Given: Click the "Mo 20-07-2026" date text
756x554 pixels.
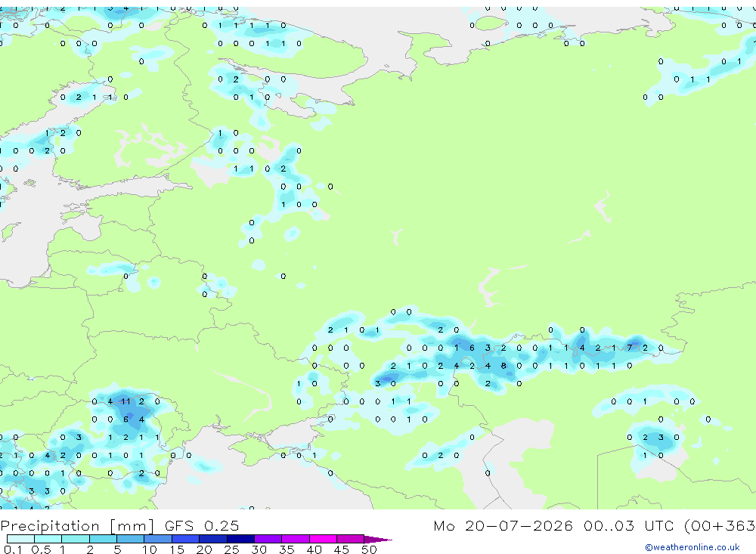Looking at the screenshot, I should (503, 525).
